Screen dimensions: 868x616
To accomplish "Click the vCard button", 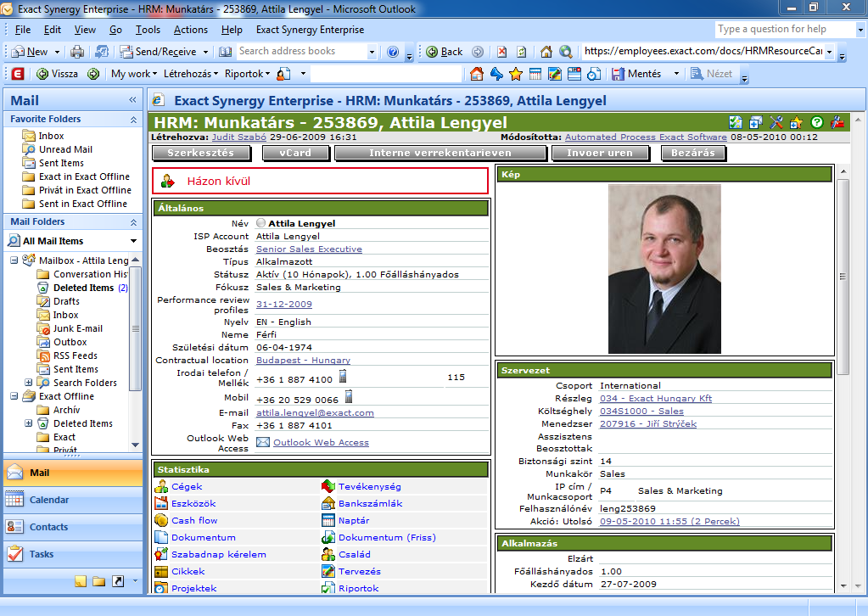I will (295, 153).
